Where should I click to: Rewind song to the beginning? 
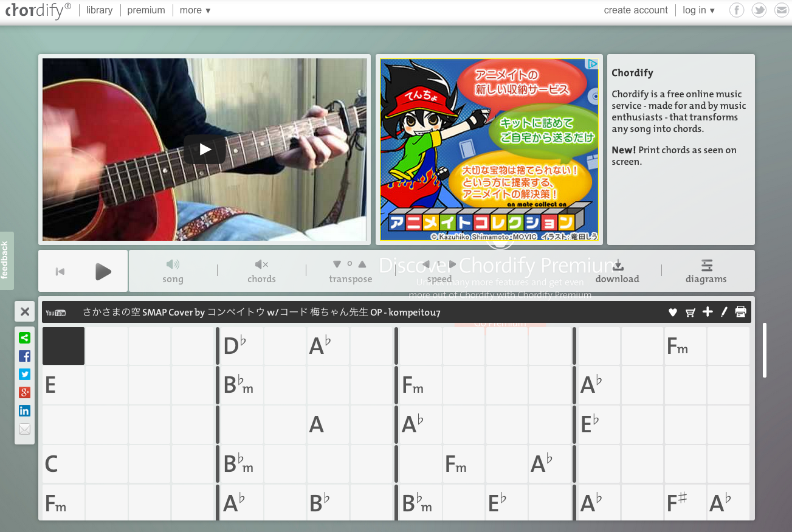tap(60, 272)
